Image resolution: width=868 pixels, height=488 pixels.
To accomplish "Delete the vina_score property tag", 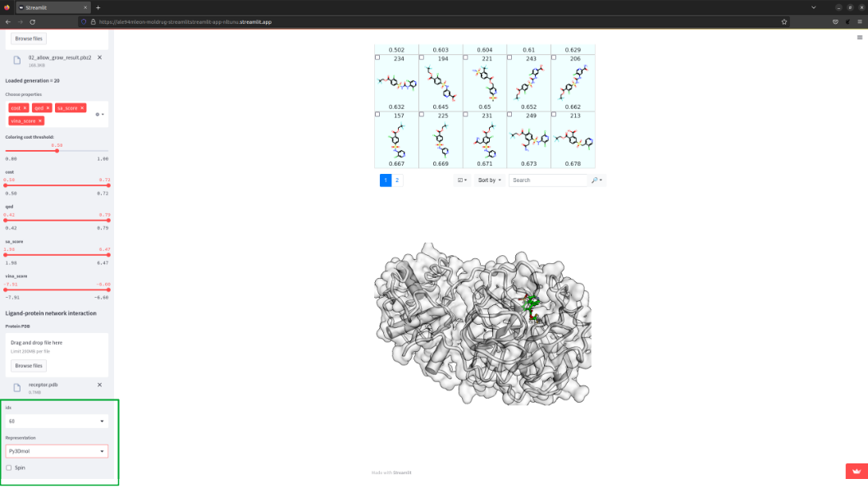I will click(x=40, y=121).
